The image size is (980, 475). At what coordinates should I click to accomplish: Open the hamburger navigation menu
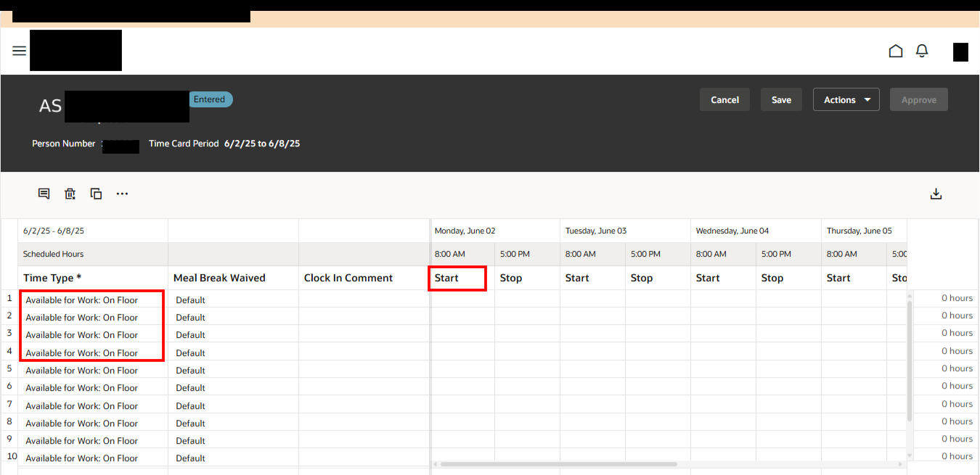tap(20, 51)
